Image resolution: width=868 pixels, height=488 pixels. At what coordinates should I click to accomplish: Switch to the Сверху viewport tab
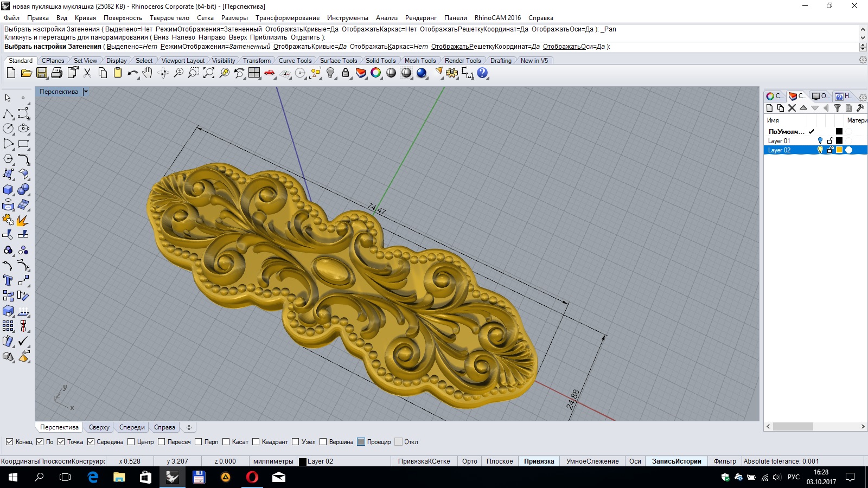pos(99,427)
